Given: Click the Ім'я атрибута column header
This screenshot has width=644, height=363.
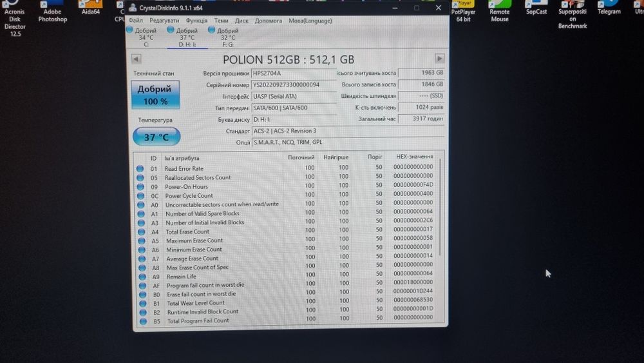Looking at the screenshot, I should [x=182, y=158].
